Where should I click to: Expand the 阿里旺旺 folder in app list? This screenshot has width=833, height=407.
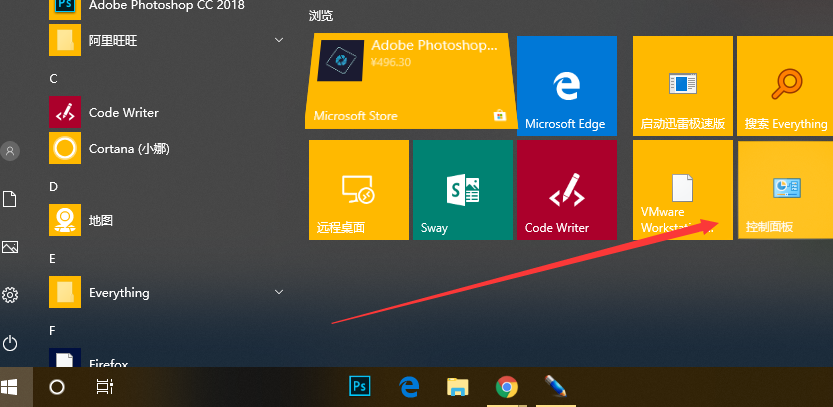(279, 40)
